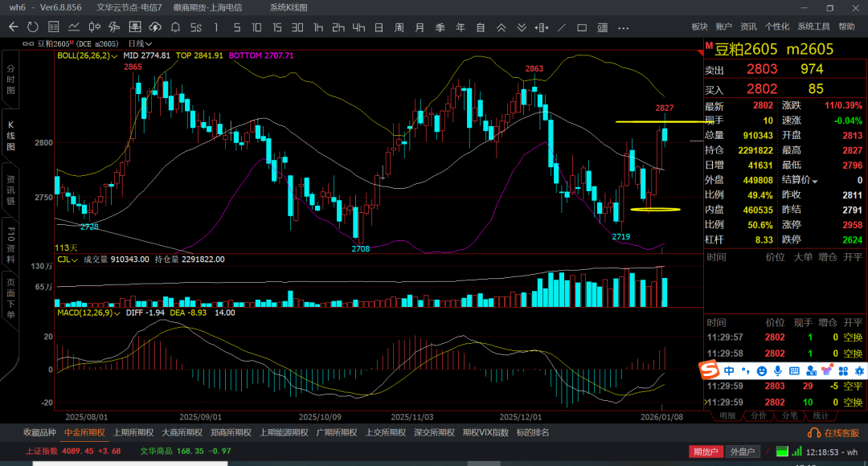The width and height of the screenshot is (868, 466).
Task: Click the Sogou microphone voice input icon
Action: pos(777,370)
